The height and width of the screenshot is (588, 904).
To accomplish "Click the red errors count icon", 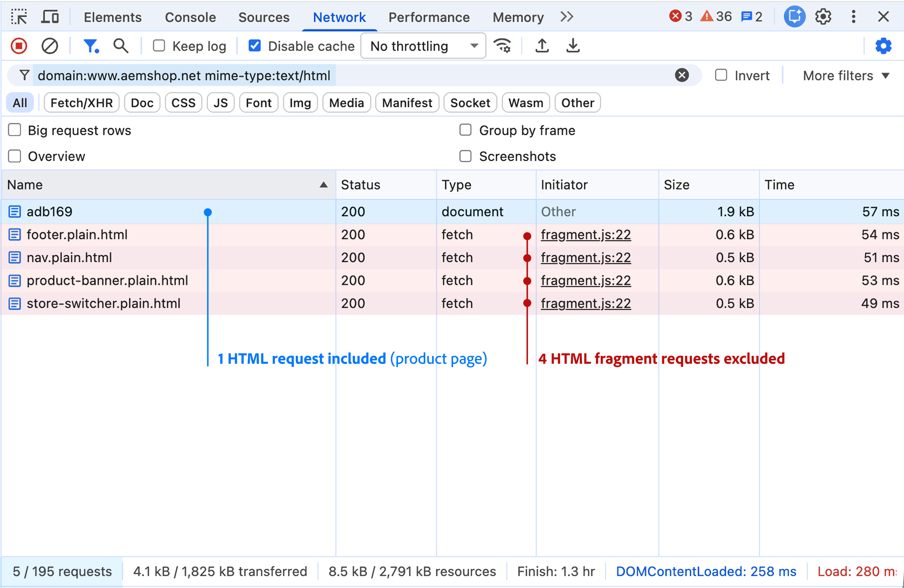I will pyautogui.click(x=680, y=16).
